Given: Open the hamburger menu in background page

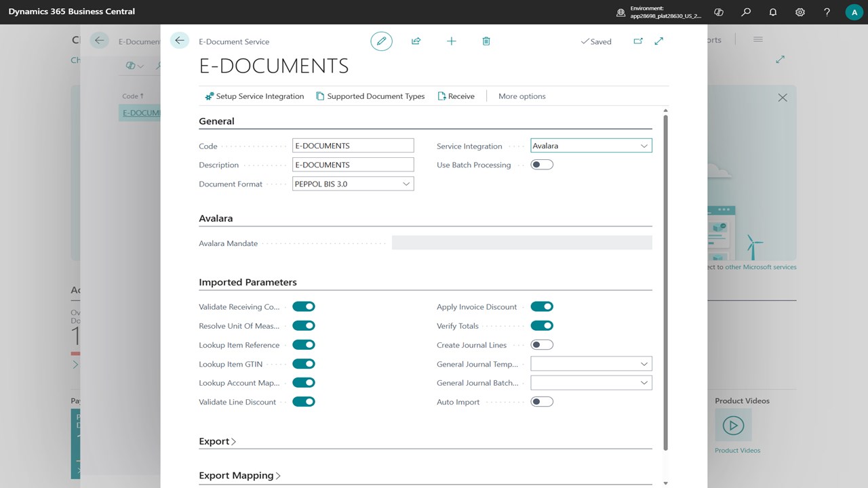Looking at the screenshot, I should coord(758,39).
